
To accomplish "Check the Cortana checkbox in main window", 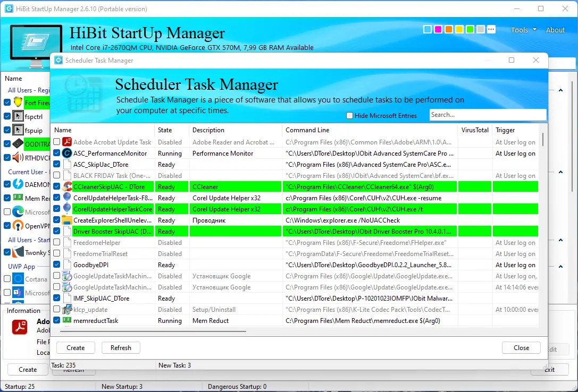I will pyautogui.click(x=7, y=279).
